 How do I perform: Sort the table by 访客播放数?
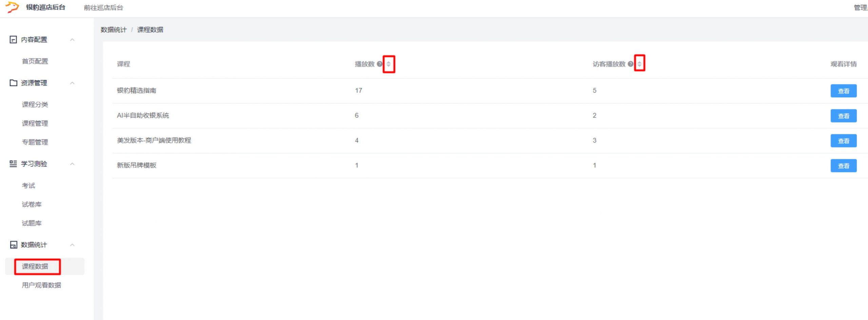[639, 64]
